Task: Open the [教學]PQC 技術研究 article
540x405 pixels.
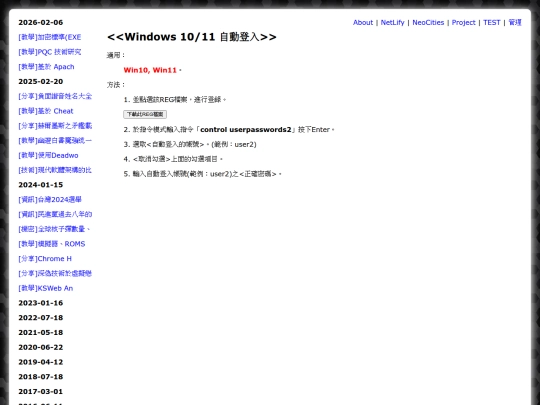Action: coord(50,52)
